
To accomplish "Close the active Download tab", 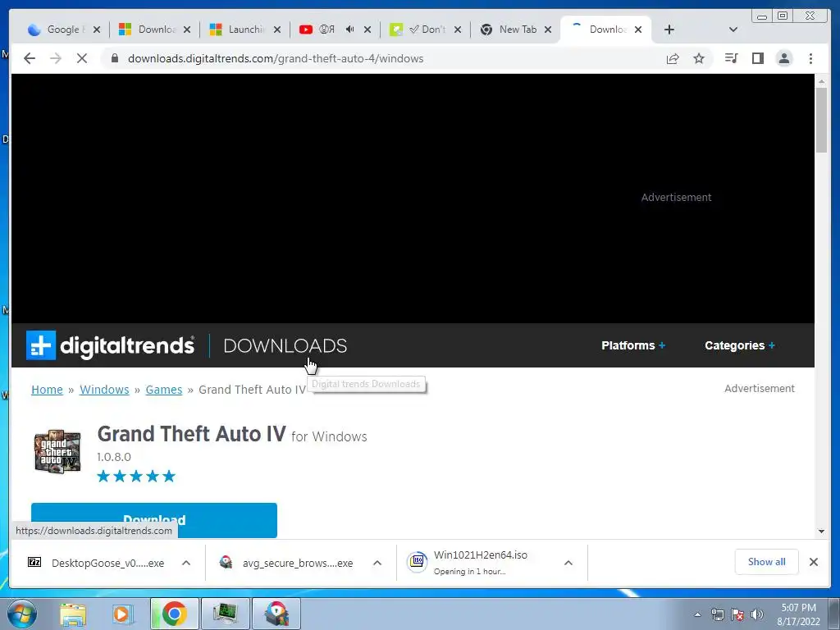I will click(x=638, y=30).
